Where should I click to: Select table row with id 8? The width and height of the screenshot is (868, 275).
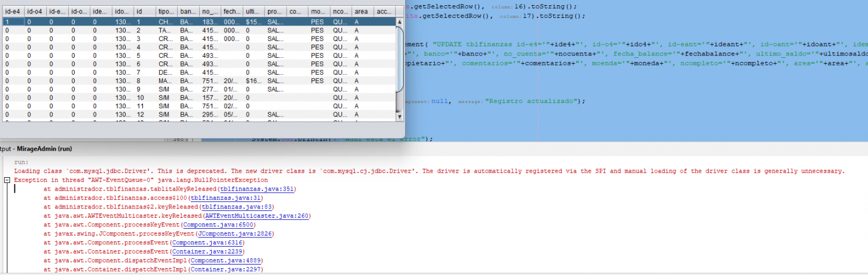pyautogui.click(x=199, y=81)
